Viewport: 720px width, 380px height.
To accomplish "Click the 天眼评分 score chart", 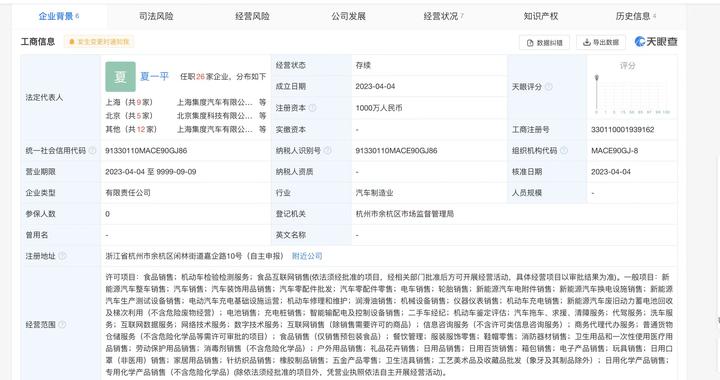I will 632,94.
